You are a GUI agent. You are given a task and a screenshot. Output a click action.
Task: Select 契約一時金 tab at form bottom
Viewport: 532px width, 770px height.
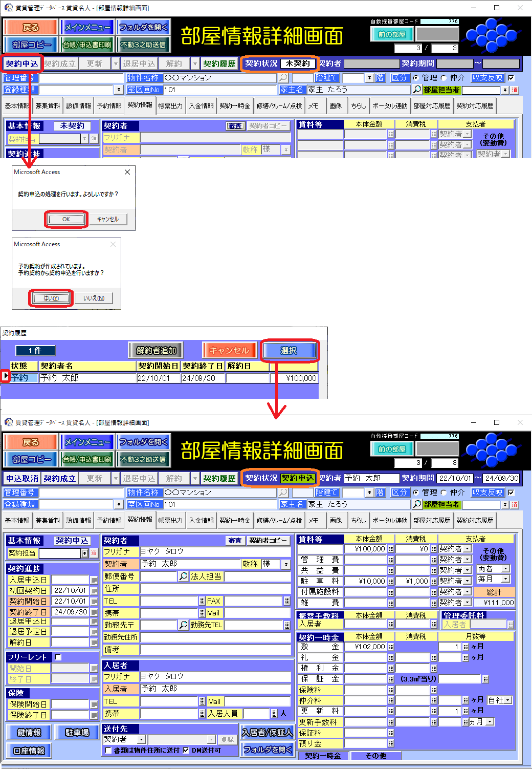click(x=323, y=756)
